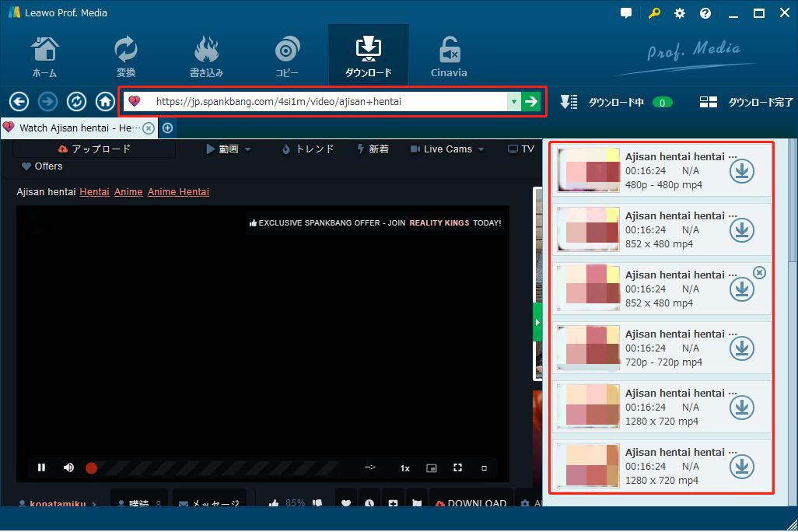Reload the current web page
Viewport: 798px width, 532px height.
coord(76,102)
